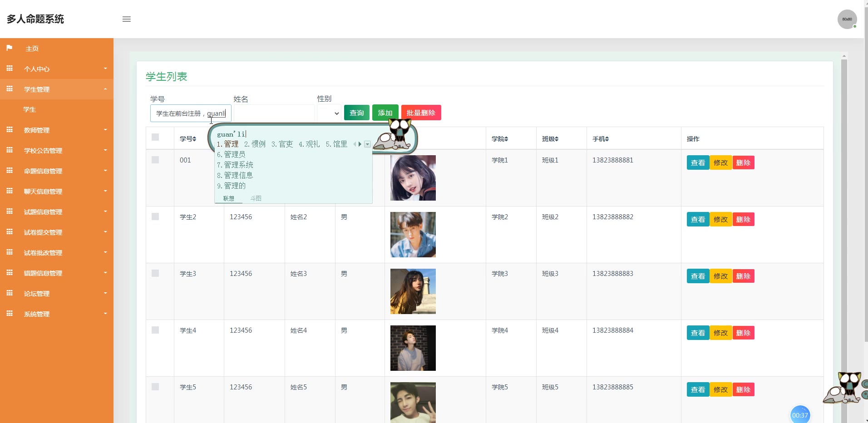Viewport: 868px width, 423px height.
Task: Click the grid icon beside 聊天信息管理
Action: [x=10, y=191]
